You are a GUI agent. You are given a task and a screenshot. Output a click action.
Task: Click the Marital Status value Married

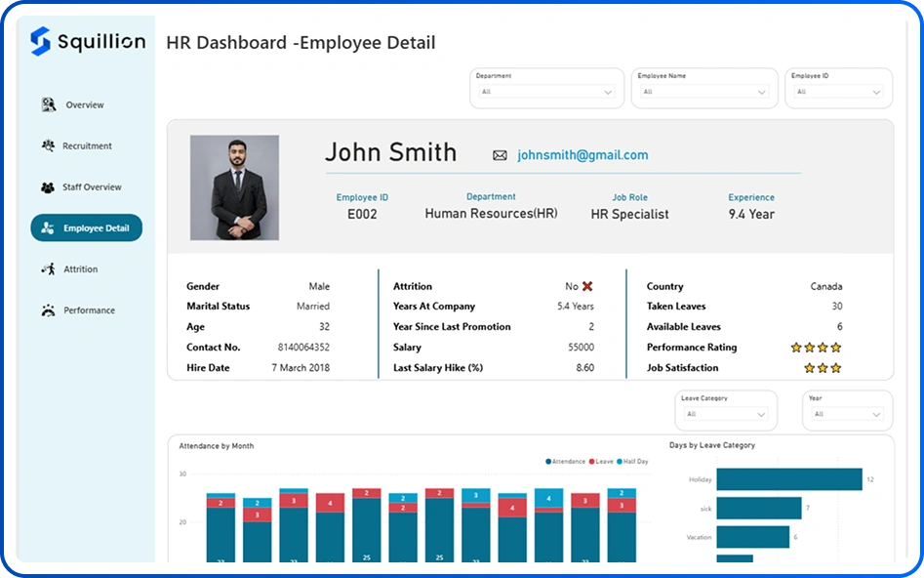pos(313,307)
